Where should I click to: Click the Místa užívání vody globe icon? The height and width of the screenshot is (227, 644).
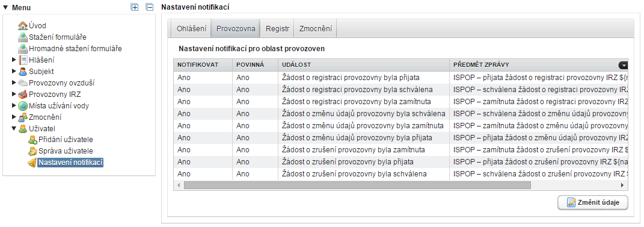[23, 106]
